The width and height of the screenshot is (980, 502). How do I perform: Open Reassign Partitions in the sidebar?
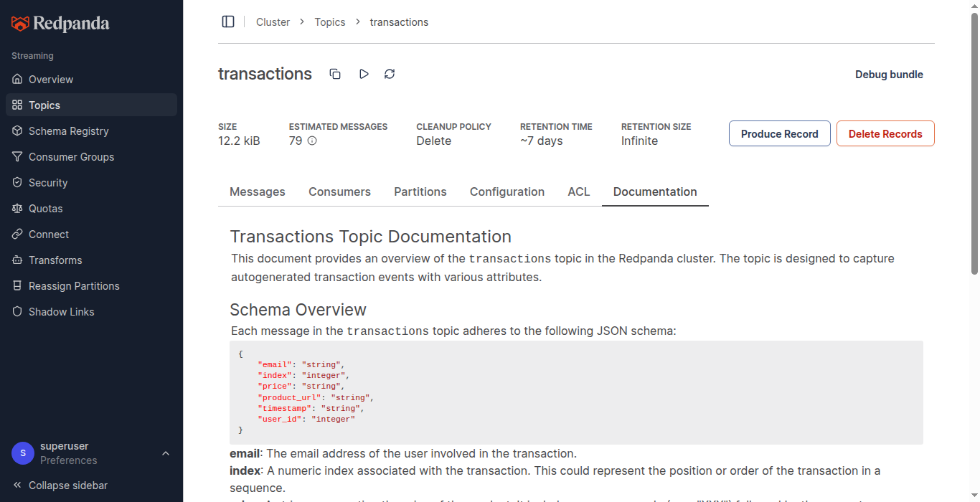click(91, 286)
